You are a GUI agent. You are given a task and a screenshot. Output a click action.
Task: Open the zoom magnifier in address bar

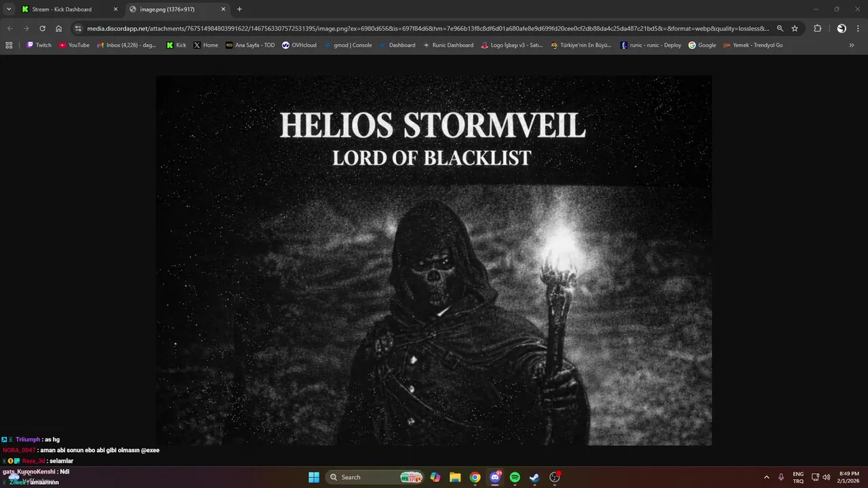coord(780,28)
